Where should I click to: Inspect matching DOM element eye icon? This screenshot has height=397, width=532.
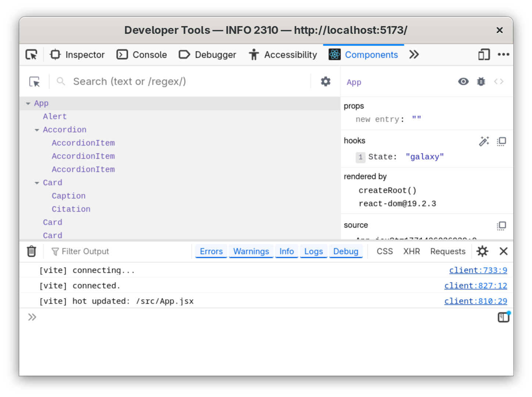pos(463,82)
